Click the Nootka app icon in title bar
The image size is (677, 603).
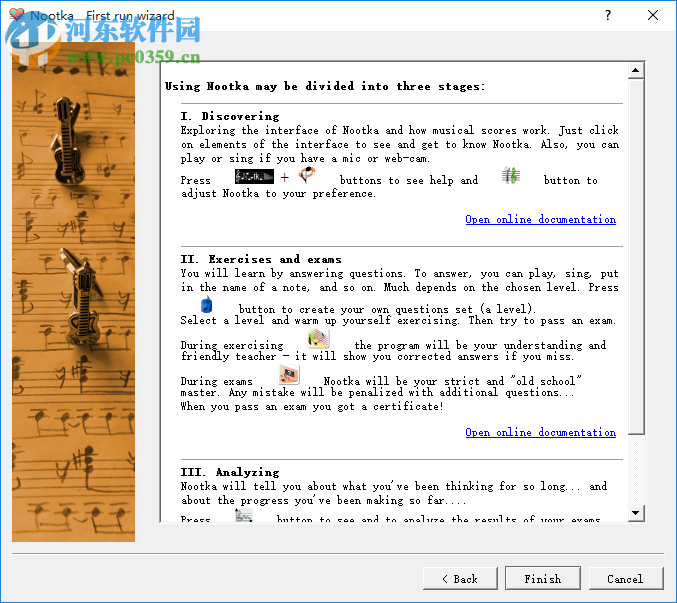(16, 15)
